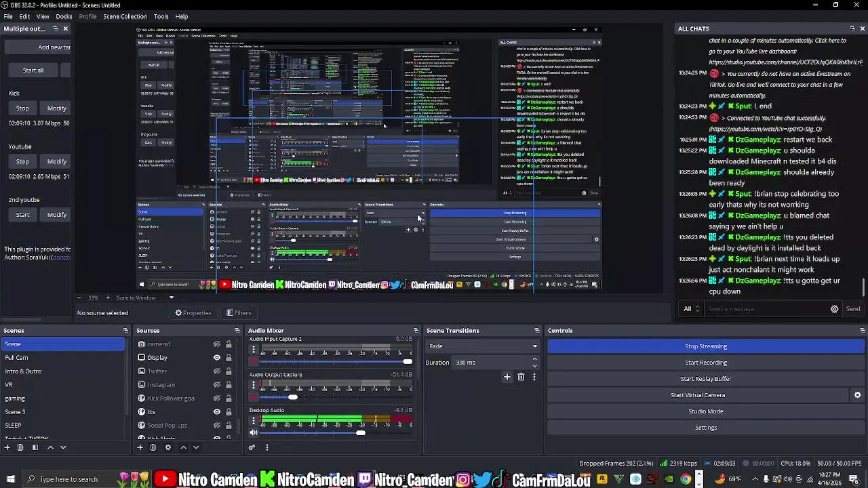Increase transition duration stepper up

[x=534, y=359]
